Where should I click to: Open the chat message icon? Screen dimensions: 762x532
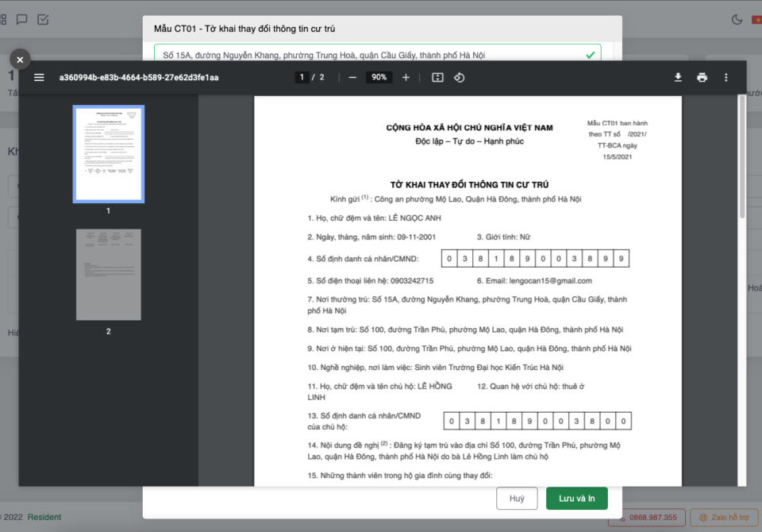(22, 19)
